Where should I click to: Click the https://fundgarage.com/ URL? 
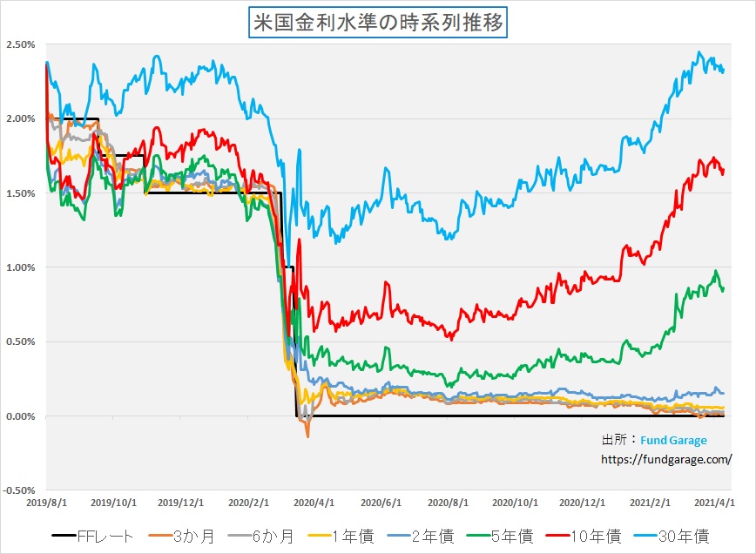point(666,458)
